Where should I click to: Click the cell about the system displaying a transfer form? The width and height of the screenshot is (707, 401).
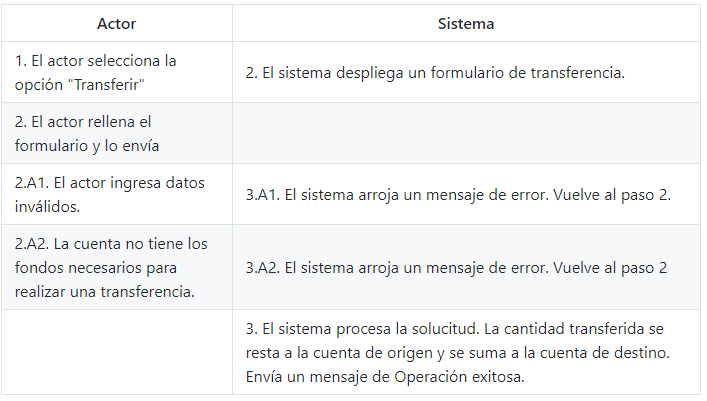[466, 72]
